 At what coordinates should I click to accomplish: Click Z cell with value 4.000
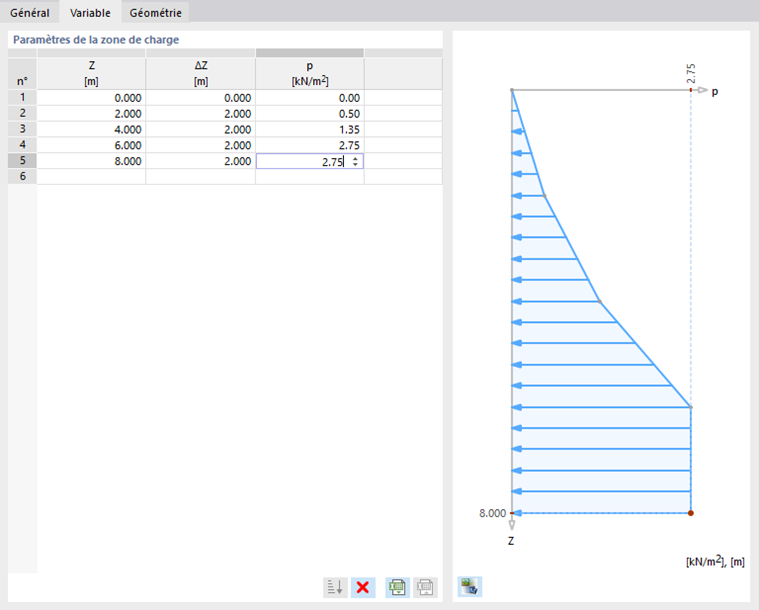pyautogui.click(x=92, y=129)
